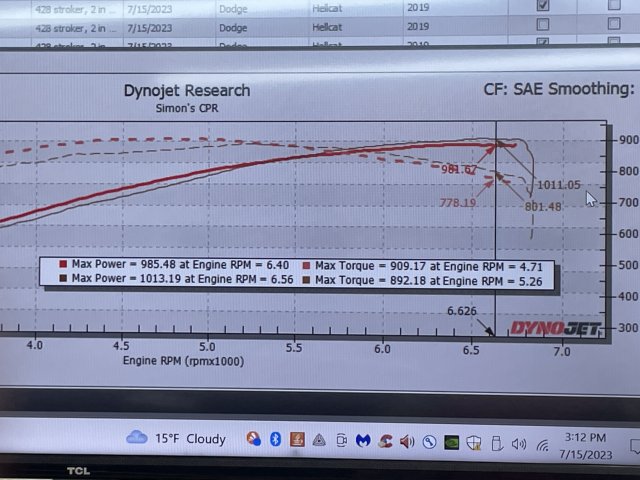Click the 981.67 value label on graph
640x480 pixels.
459,169
